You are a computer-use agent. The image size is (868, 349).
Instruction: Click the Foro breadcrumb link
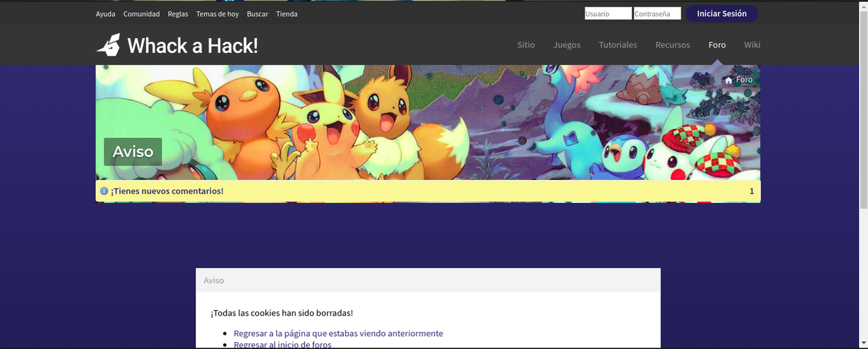click(744, 80)
